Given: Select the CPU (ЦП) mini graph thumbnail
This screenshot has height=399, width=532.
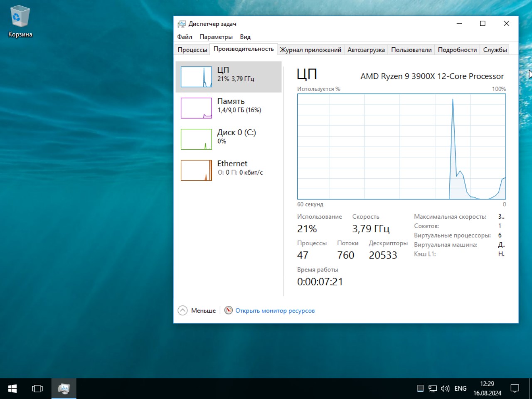Looking at the screenshot, I should tap(196, 77).
